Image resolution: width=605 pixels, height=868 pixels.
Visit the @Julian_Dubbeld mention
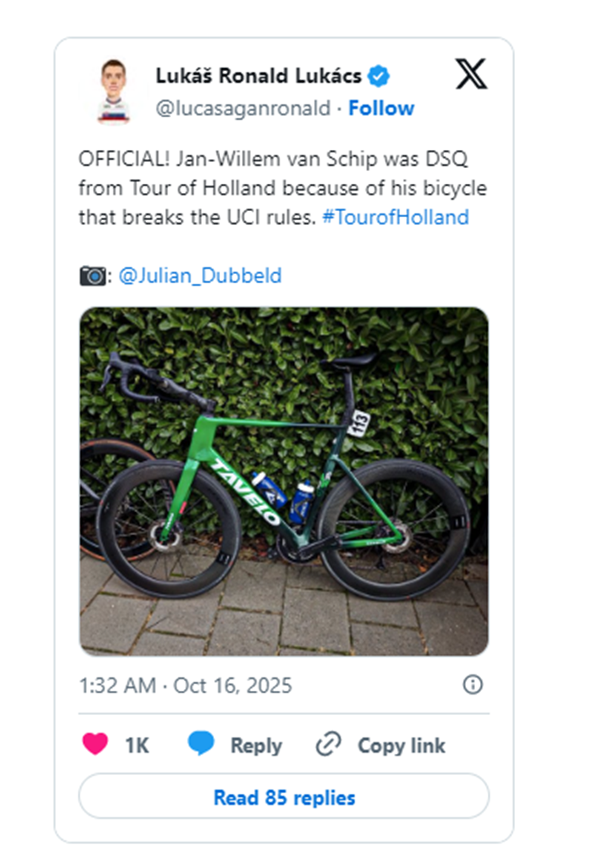point(200,275)
